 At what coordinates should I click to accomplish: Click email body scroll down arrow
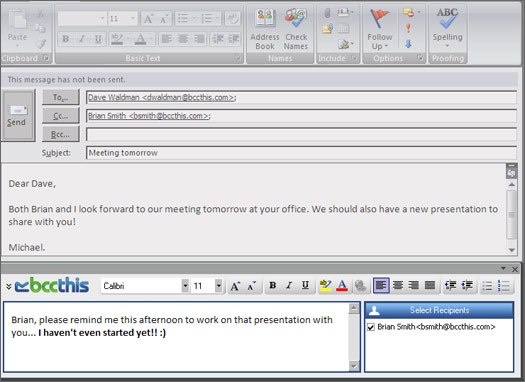click(512, 250)
